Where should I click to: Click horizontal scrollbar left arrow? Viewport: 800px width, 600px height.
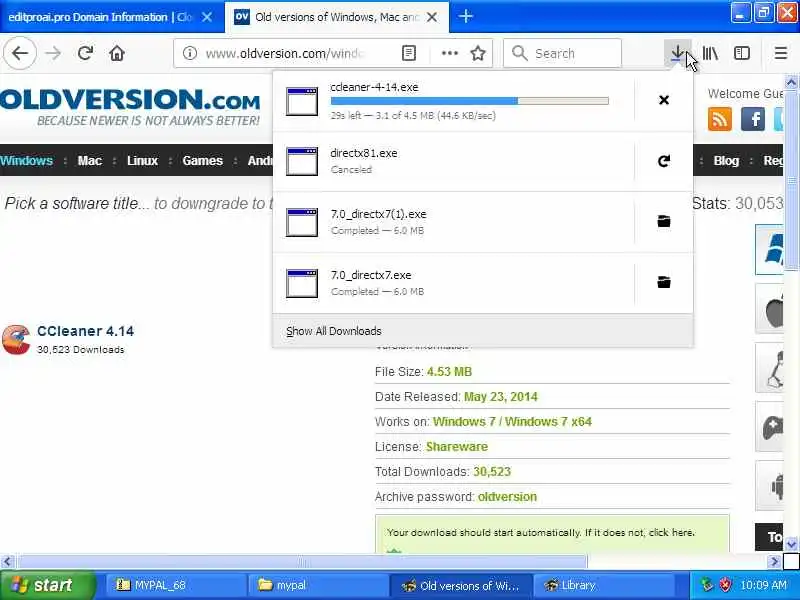(7, 562)
